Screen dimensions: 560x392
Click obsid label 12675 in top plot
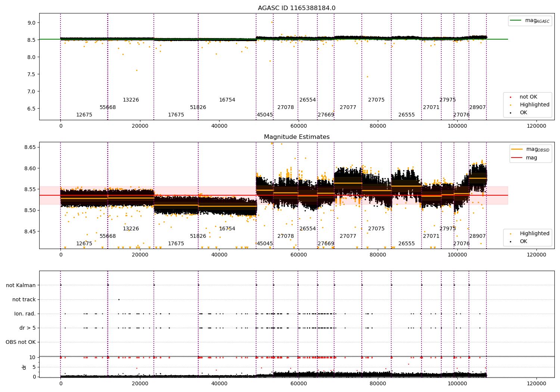coord(84,115)
